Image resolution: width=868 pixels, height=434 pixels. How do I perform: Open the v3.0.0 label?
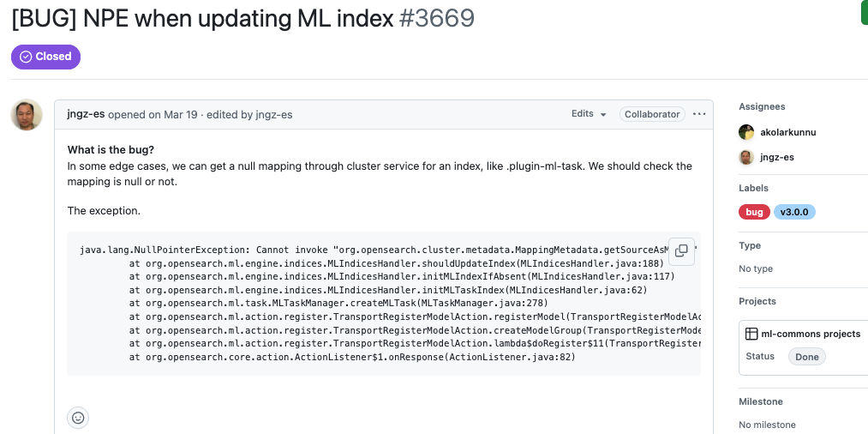pyautogui.click(x=794, y=212)
